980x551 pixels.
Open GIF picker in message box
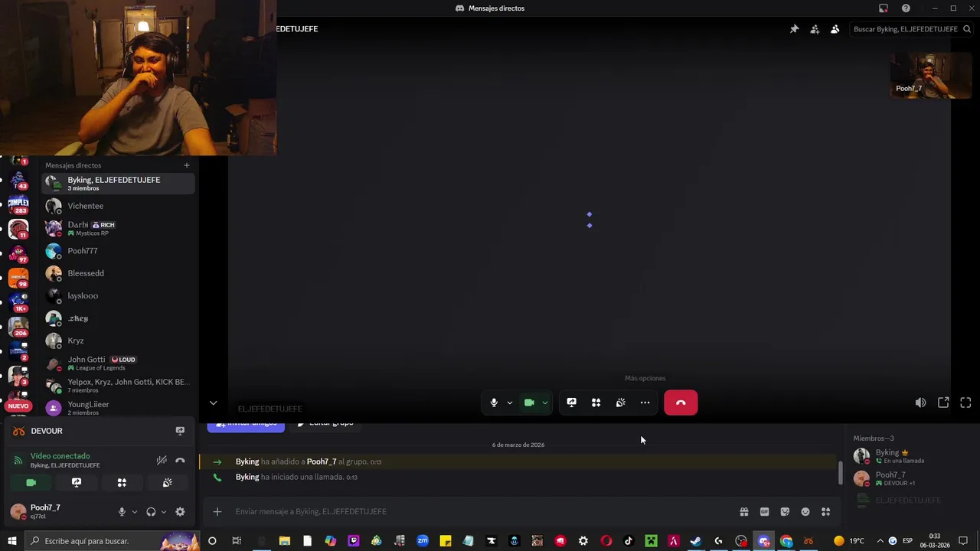764,512
